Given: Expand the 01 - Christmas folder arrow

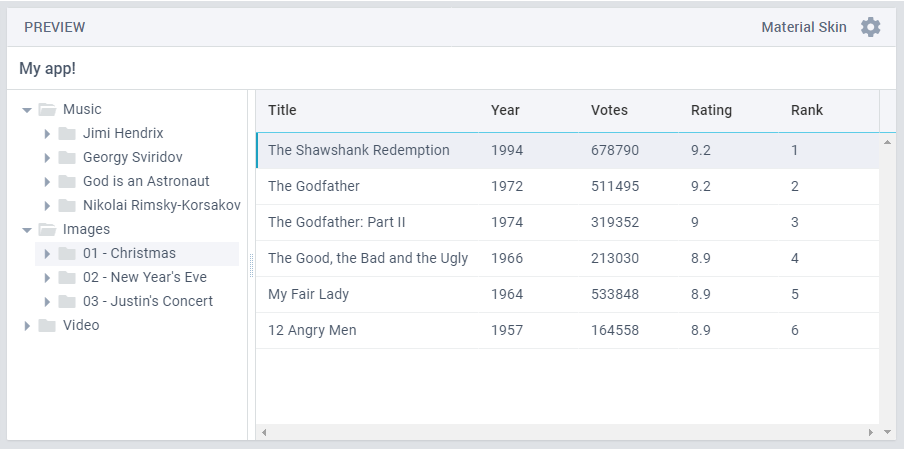Looking at the screenshot, I should click(x=47, y=254).
